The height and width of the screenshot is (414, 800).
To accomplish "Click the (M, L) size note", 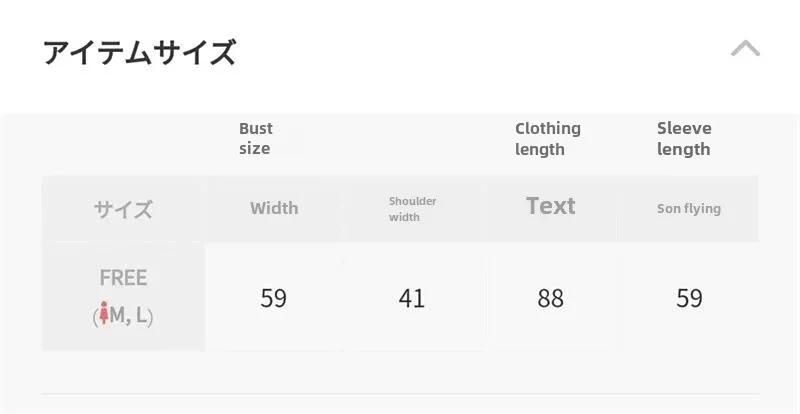I will pos(123,315).
